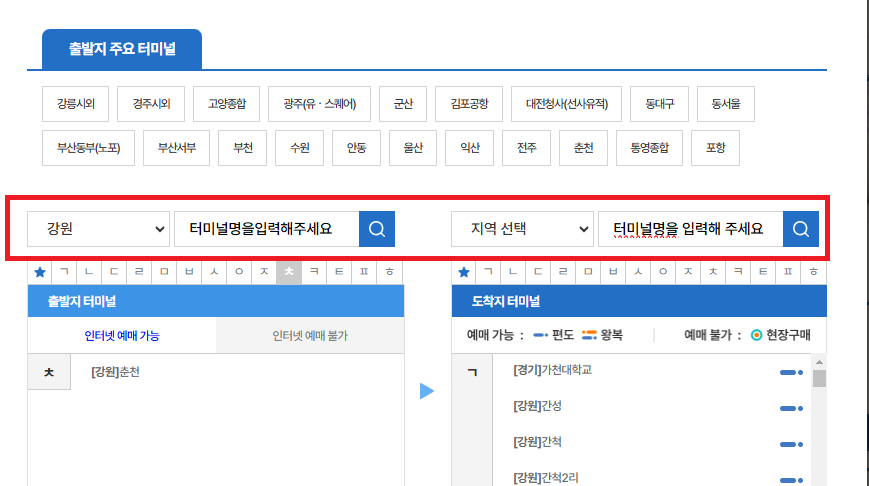Choose 울산 terminal button

[413, 148]
